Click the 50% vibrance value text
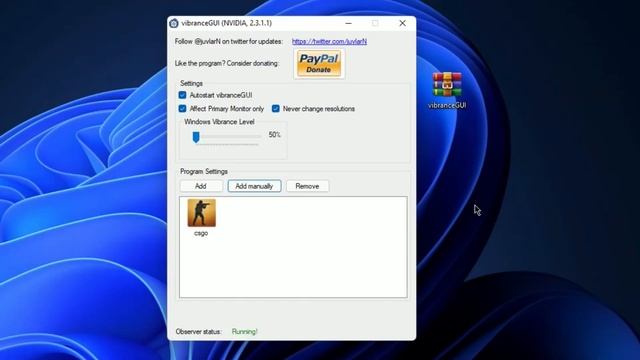Image resolution: width=640 pixels, height=360 pixels. [275, 135]
